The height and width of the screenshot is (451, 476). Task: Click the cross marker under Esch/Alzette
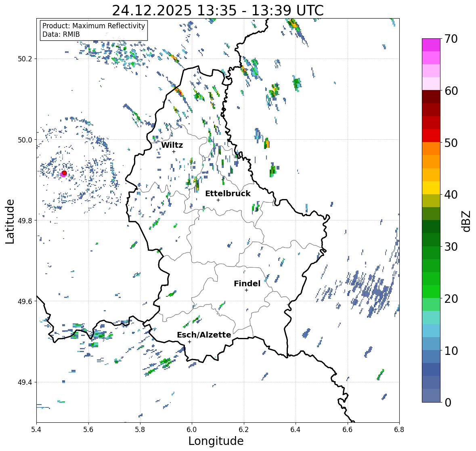pyautogui.click(x=189, y=342)
